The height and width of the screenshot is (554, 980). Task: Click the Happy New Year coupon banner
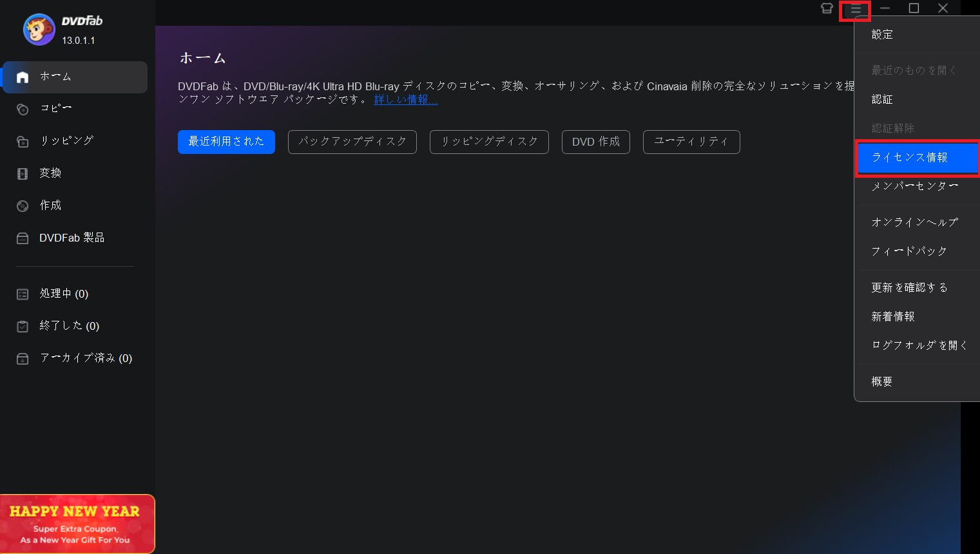(x=77, y=524)
